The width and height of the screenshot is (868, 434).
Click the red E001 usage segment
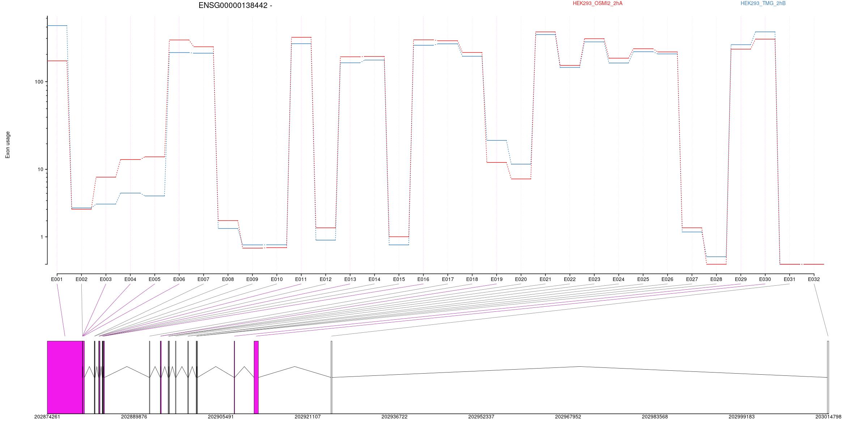point(57,61)
